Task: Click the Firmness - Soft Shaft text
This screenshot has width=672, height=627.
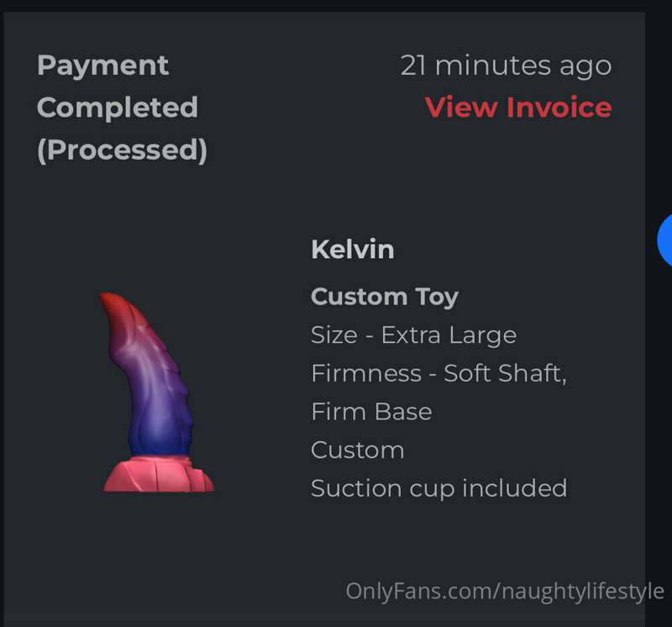Action: (438, 373)
